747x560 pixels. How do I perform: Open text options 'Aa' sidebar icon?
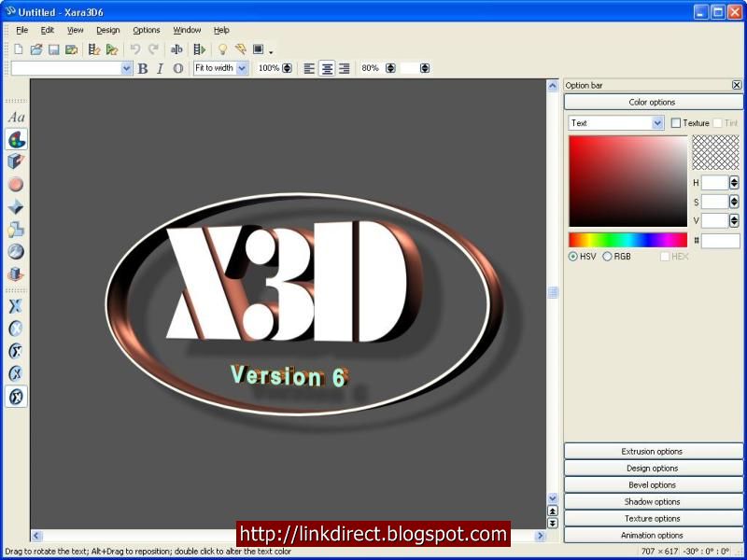[x=16, y=117]
